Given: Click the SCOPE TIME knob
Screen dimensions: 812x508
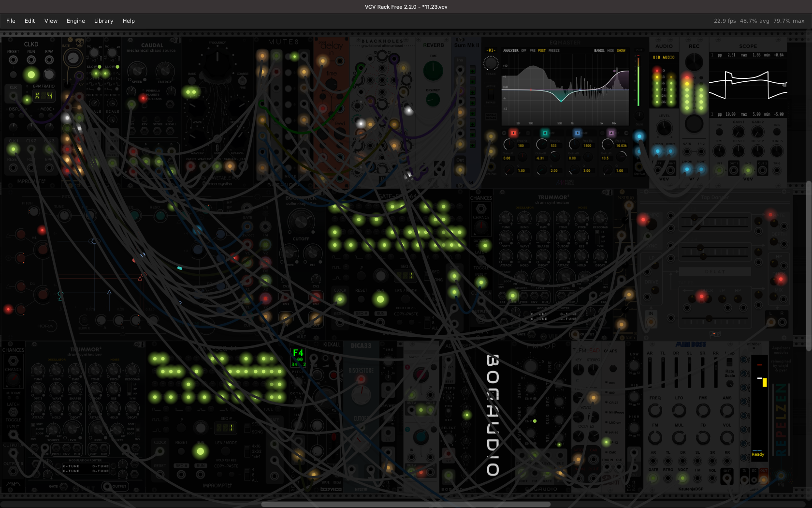Looking at the screenshot, I should (719, 151).
